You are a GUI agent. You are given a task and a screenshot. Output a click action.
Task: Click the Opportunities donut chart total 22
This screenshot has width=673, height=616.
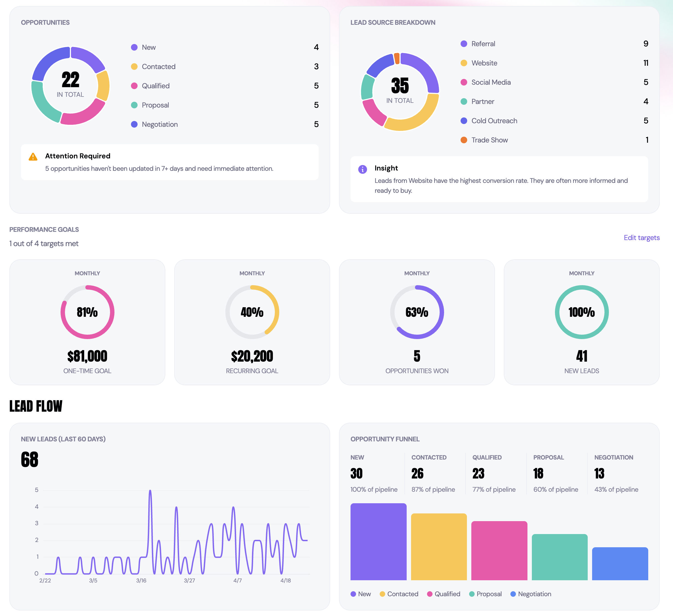(70, 79)
